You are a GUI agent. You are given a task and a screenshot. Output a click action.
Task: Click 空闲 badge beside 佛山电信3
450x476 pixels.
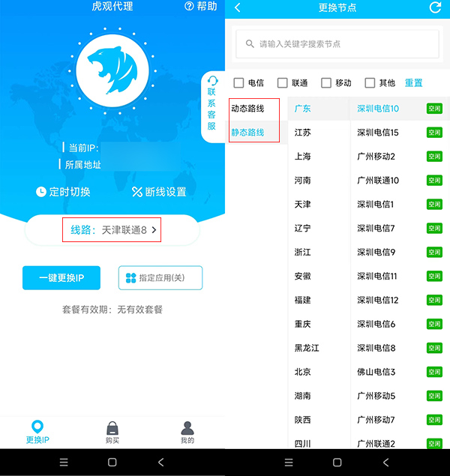[x=434, y=372]
